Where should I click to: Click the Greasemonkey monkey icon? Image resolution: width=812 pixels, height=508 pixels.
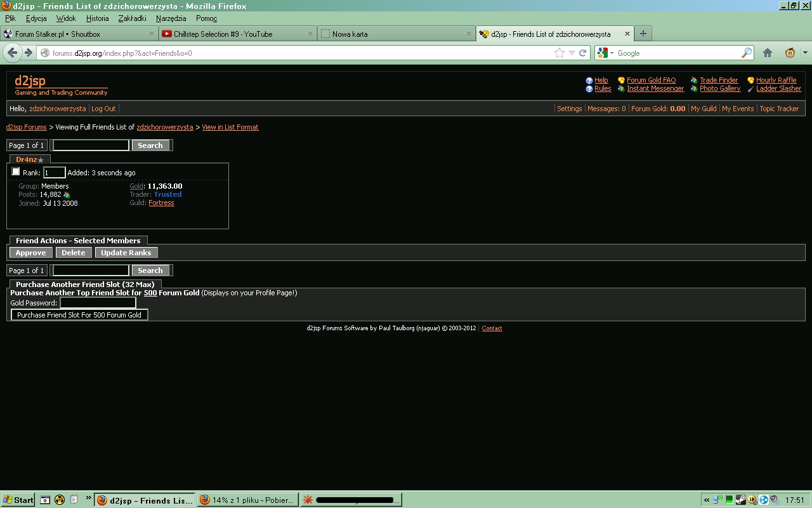790,53
